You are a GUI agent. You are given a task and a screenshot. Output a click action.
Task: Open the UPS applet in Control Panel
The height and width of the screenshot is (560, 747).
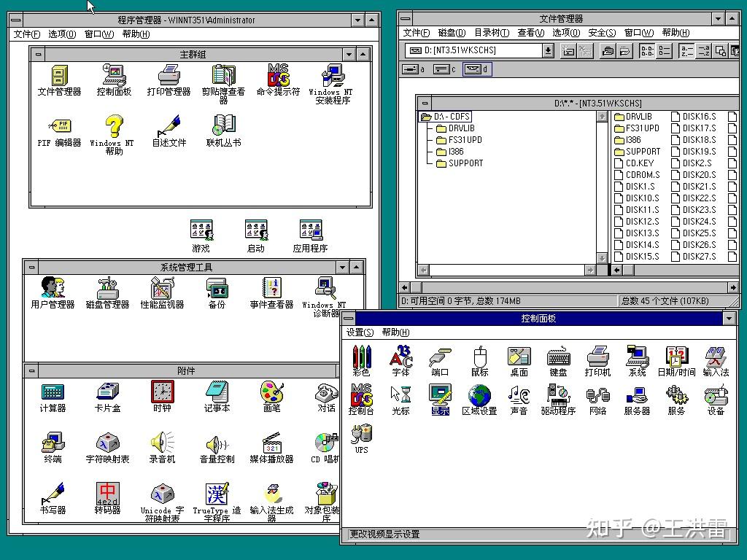click(360, 435)
